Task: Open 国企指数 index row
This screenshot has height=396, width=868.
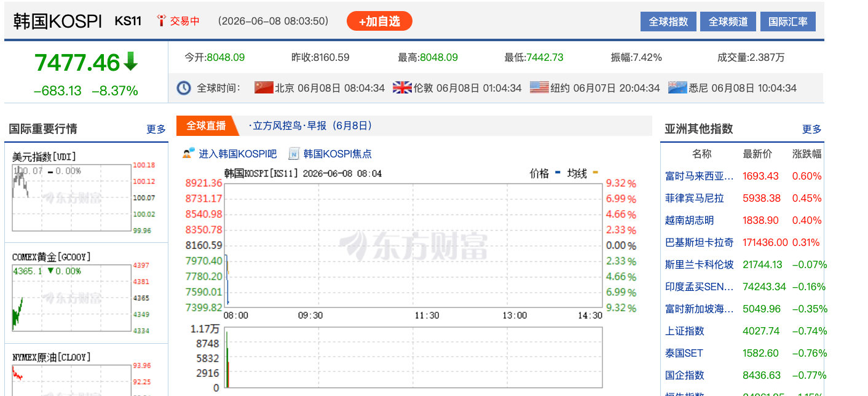Action: [742, 375]
